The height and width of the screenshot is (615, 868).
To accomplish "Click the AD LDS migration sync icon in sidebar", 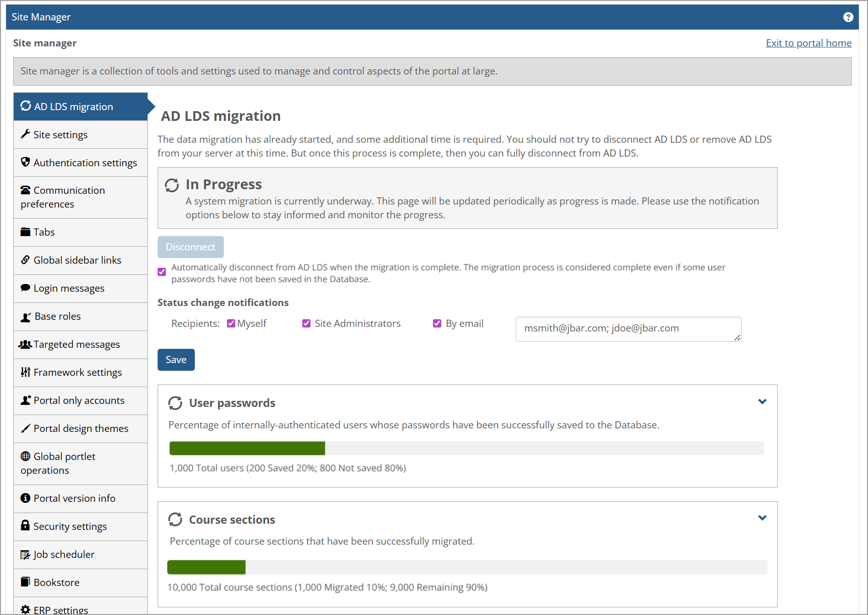I will click(25, 106).
